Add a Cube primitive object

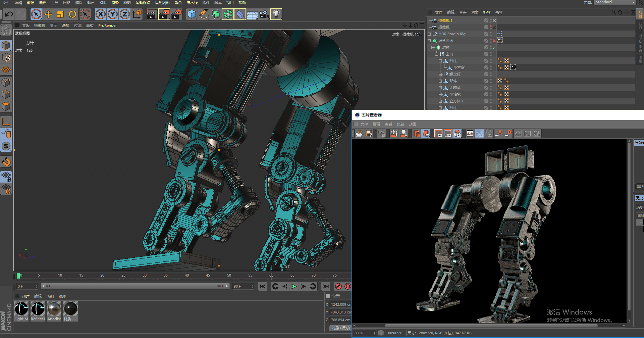192,14
